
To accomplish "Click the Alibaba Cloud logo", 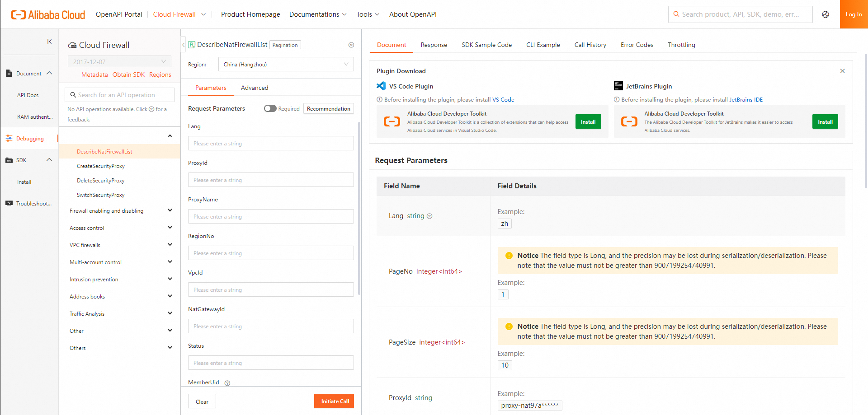I will pos(48,14).
